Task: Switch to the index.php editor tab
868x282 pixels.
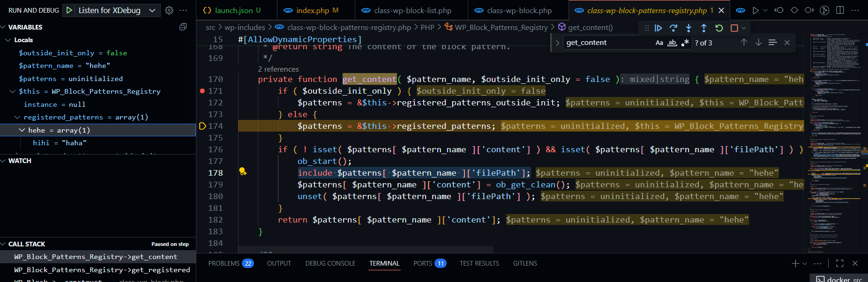Action: (313, 10)
